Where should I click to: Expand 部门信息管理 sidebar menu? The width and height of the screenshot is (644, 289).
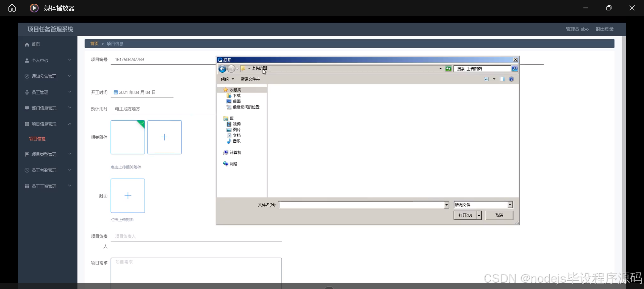(48, 108)
